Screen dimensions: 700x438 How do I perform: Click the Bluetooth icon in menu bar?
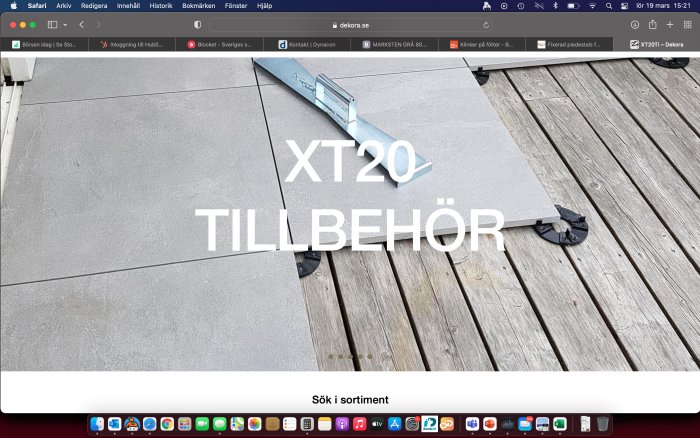click(555, 6)
